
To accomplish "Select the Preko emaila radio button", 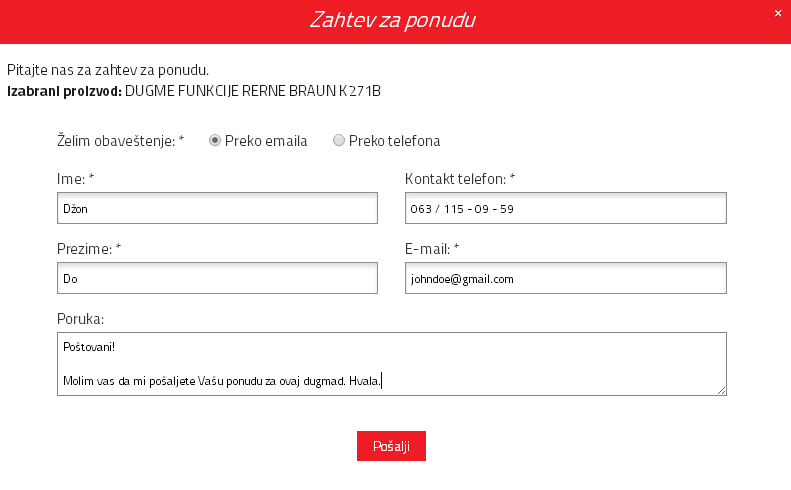I will coord(214,140).
